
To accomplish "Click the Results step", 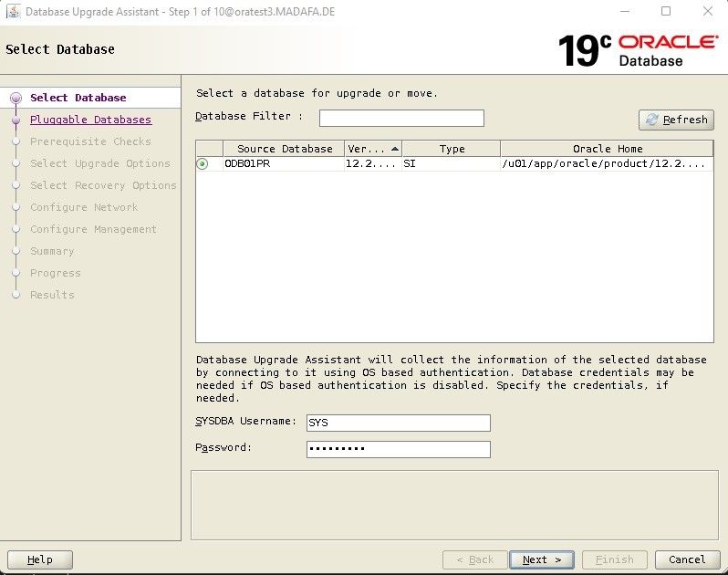I will tap(52, 295).
